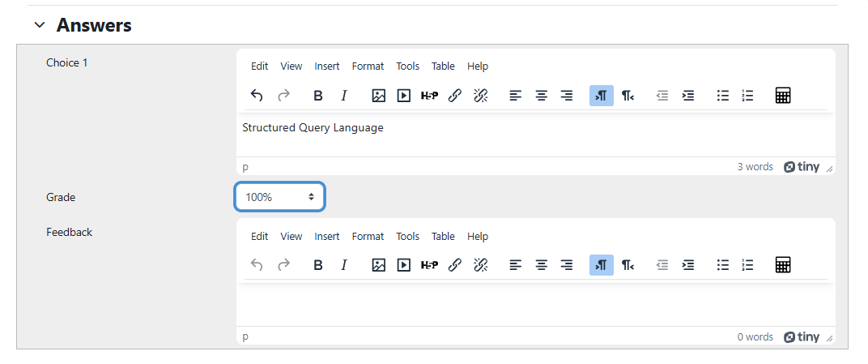Viewport: 868px width, 364px height.
Task: Collapse the Answers section chevron
Action: coord(40,26)
